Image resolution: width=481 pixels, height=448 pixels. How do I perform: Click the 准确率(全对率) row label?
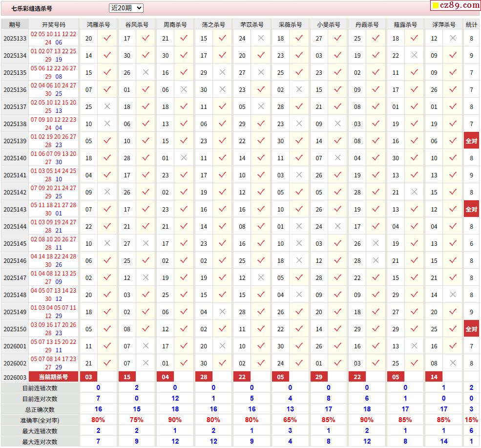40,420
